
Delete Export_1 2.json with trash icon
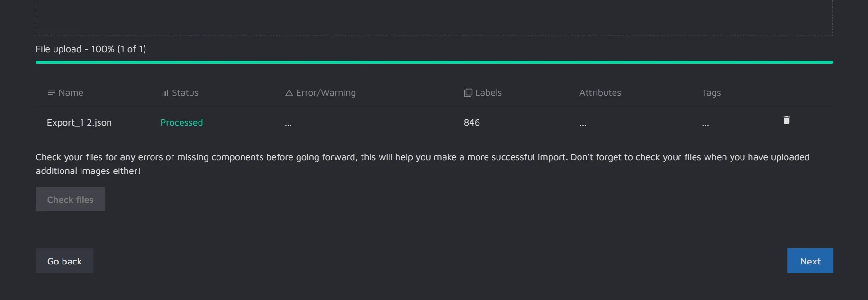[786, 120]
